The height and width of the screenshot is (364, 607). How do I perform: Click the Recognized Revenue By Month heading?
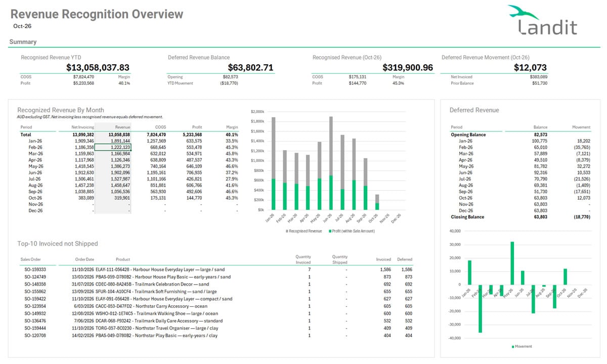click(61, 110)
